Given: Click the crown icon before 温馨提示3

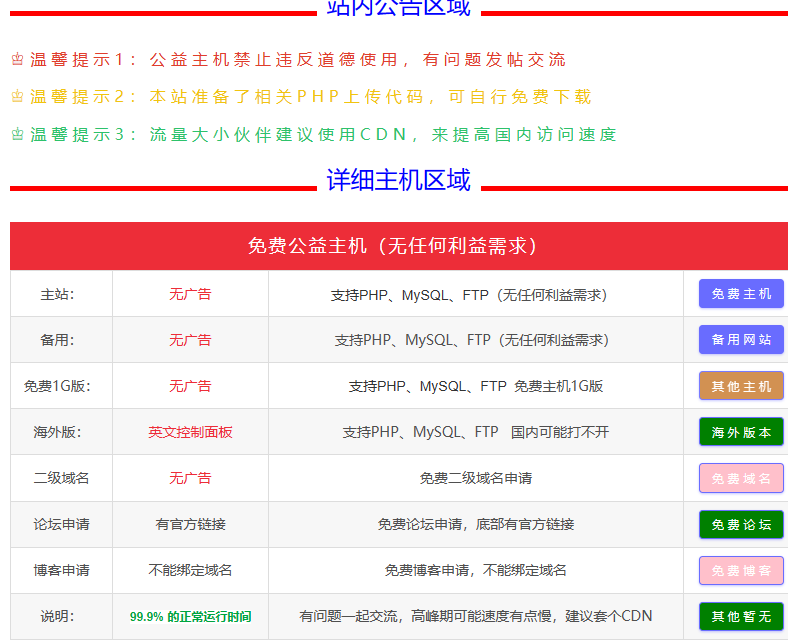Looking at the screenshot, I should click(x=16, y=132).
